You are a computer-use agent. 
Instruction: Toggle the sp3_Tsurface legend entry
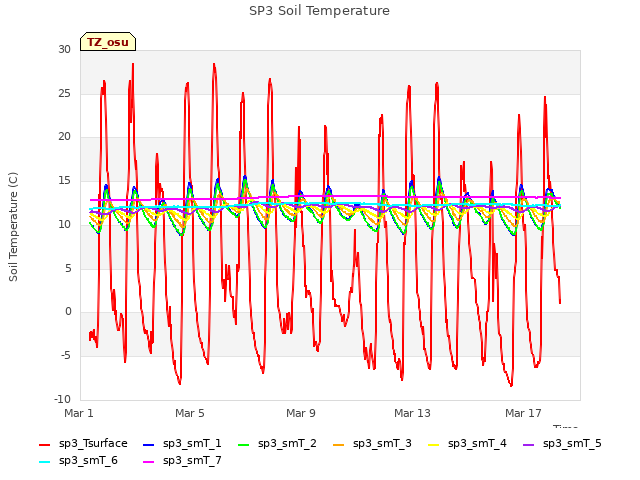[83, 444]
